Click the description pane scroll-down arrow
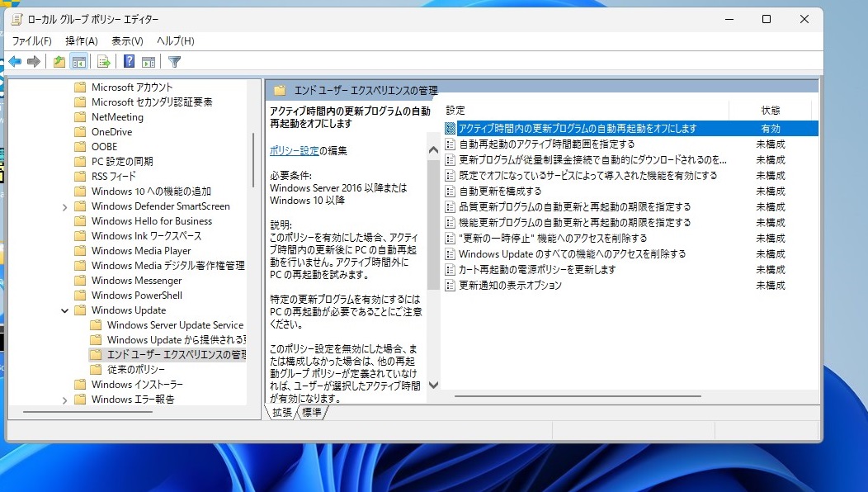 pos(433,383)
